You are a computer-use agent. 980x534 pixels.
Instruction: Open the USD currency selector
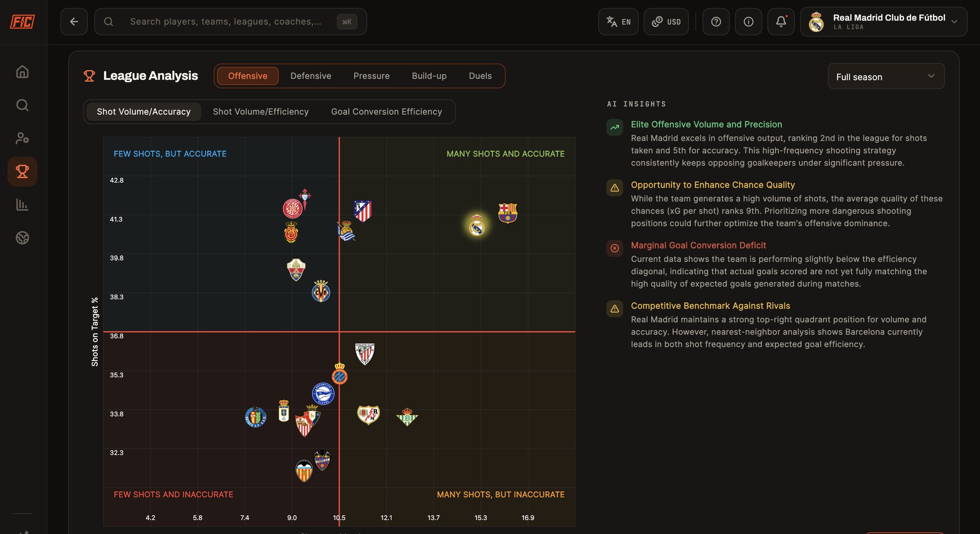tap(666, 21)
